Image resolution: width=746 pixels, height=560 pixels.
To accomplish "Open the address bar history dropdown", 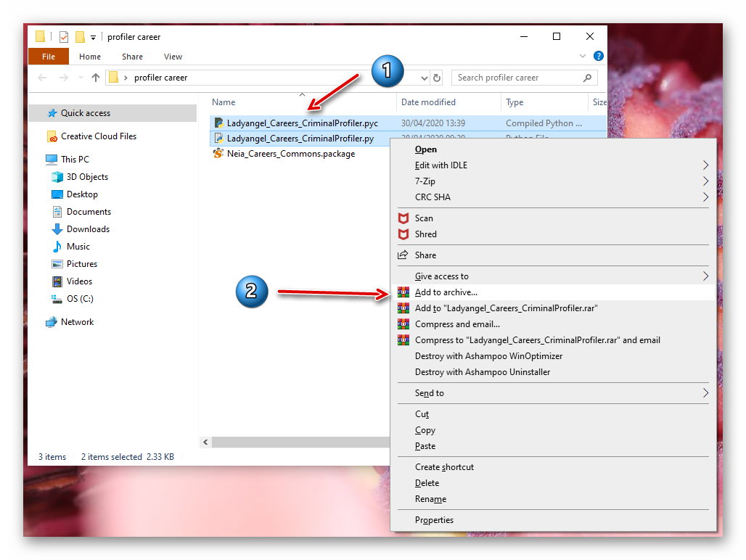I will (425, 78).
